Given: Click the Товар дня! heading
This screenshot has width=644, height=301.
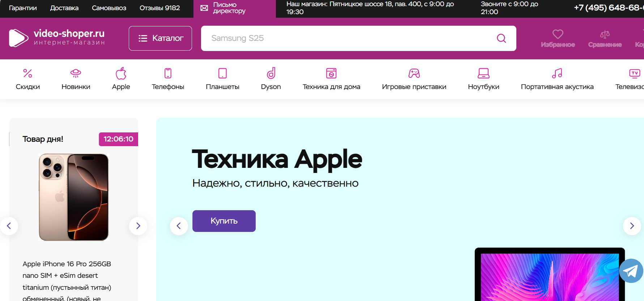Looking at the screenshot, I should coord(43,139).
